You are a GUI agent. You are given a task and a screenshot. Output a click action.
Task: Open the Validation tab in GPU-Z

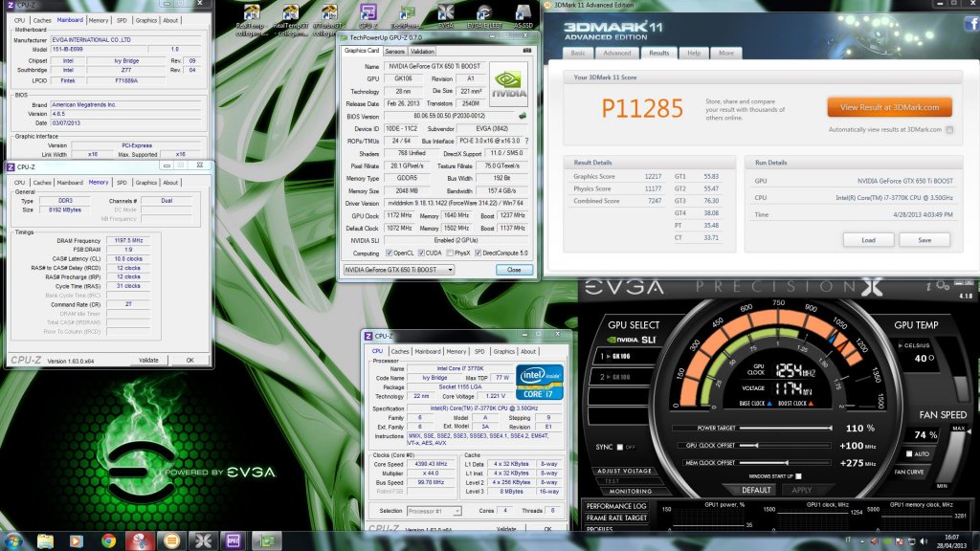422,52
